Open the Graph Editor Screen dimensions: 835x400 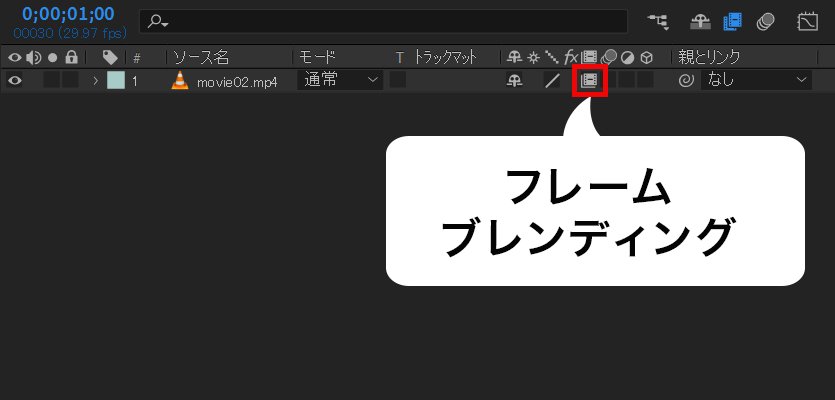click(x=807, y=20)
